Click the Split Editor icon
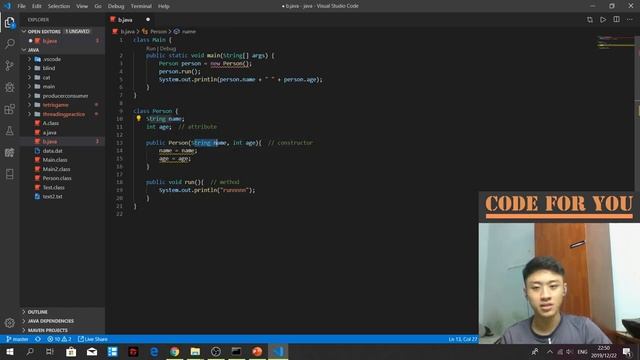 click(x=616, y=20)
